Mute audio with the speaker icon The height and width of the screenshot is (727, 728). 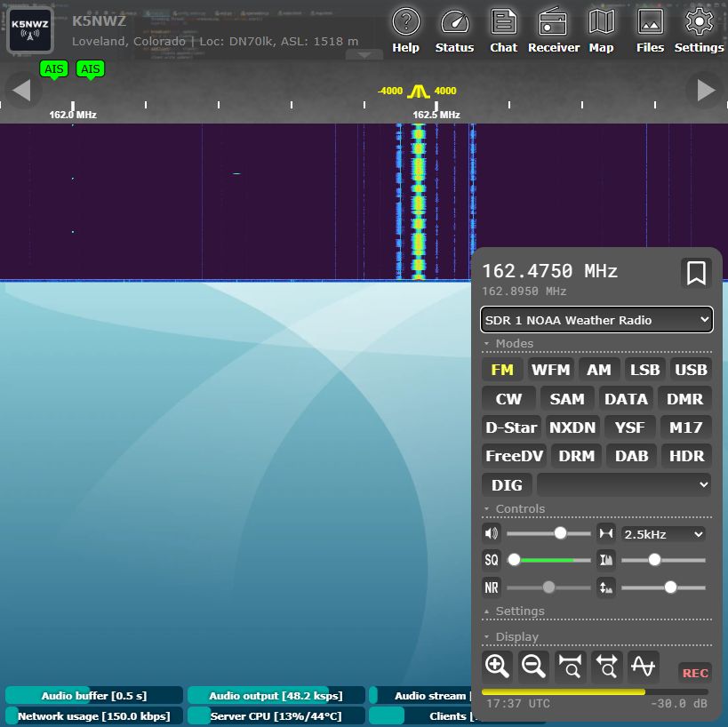pos(492,533)
